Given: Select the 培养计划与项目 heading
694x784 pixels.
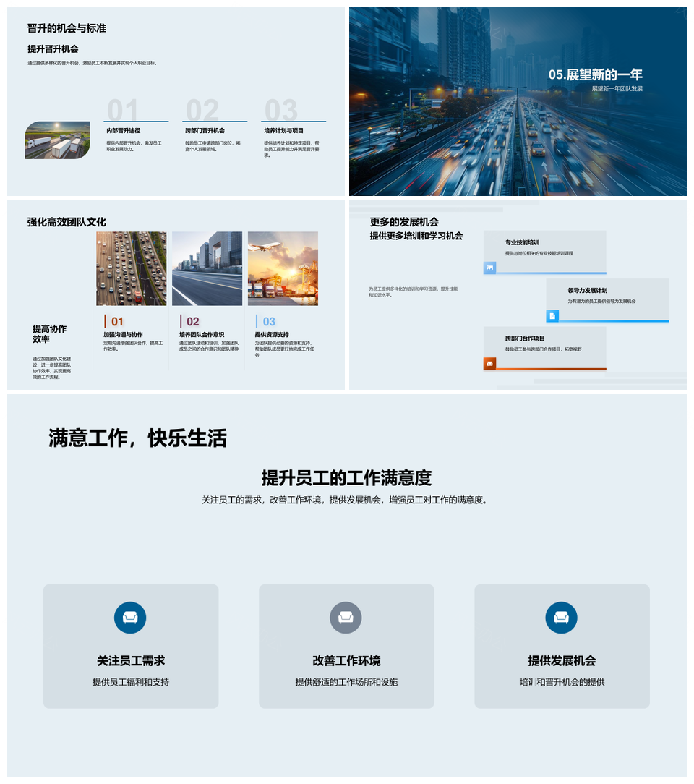Looking at the screenshot, I should (x=283, y=131).
